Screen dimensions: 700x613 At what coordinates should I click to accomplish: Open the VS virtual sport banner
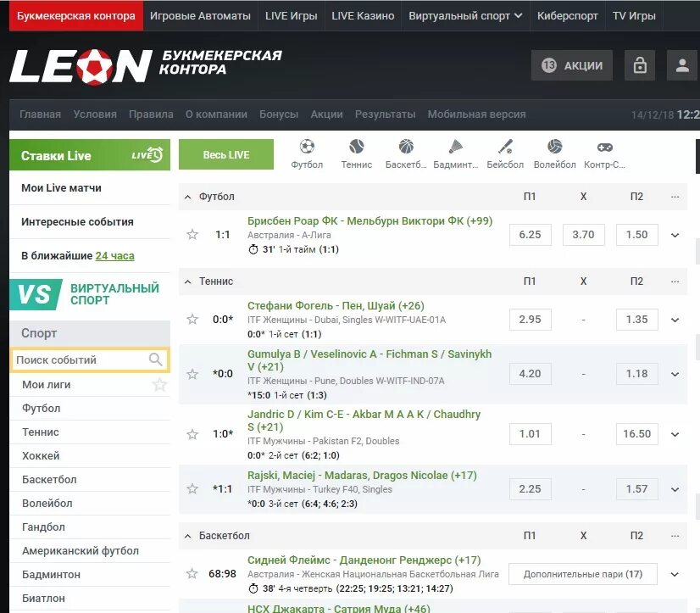(x=90, y=294)
